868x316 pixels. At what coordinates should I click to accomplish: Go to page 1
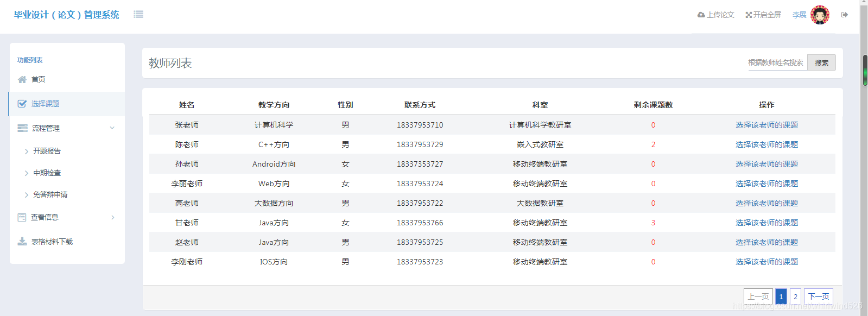781,296
